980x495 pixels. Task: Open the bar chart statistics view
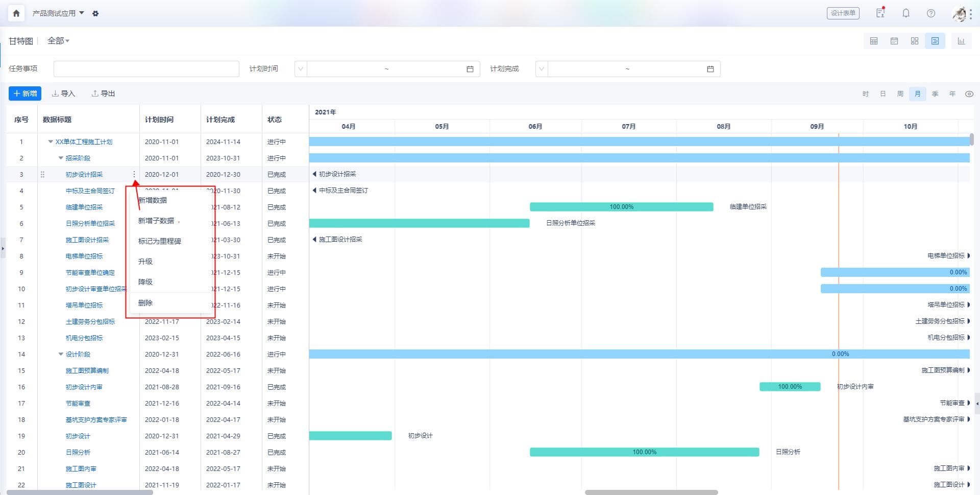pyautogui.click(x=961, y=41)
